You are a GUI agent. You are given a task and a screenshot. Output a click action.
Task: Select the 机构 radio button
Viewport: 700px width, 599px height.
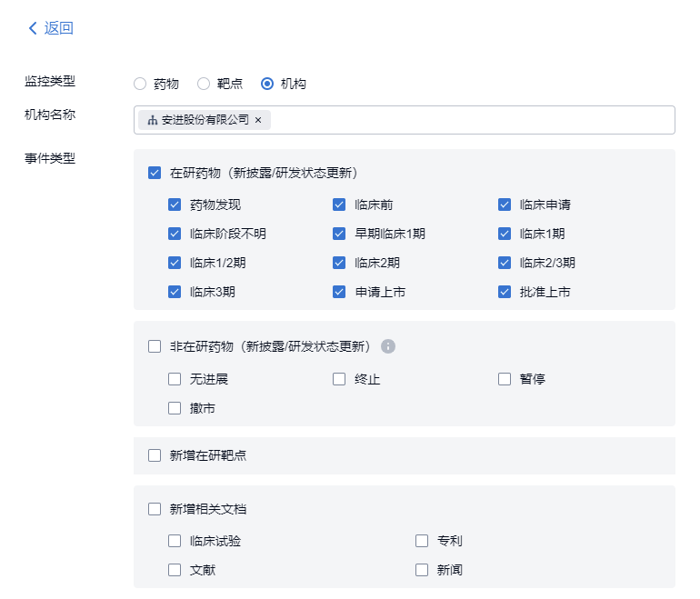click(267, 84)
